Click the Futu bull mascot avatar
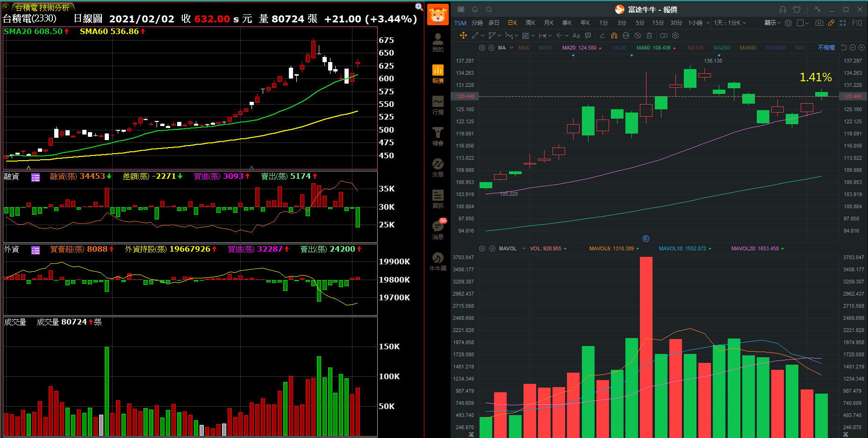This screenshot has height=438, width=868. (x=438, y=14)
